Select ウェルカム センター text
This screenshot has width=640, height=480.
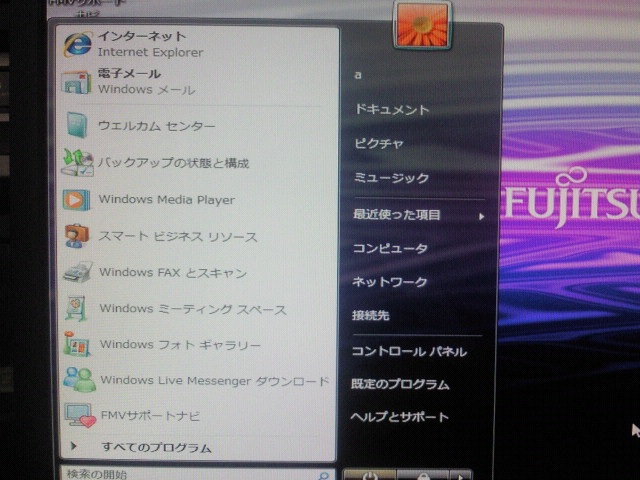pyautogui.click(x=156, y=126)
